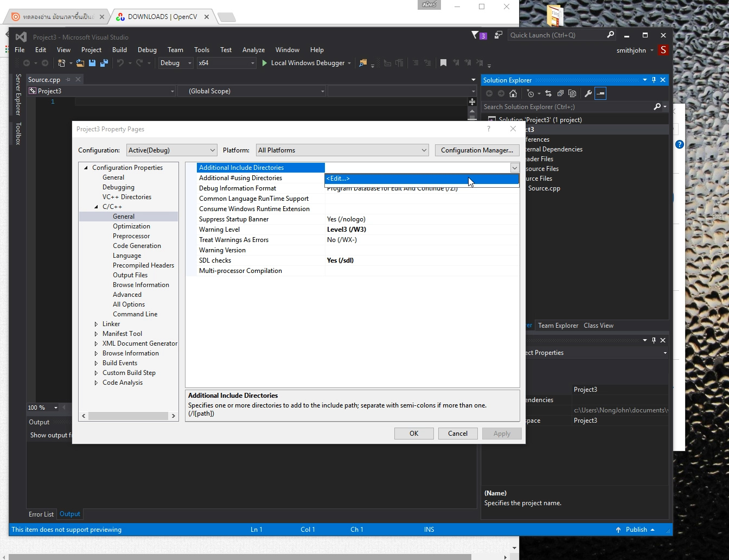
Task: Pin the Solution Explorer panel
Action: point(654,80)
